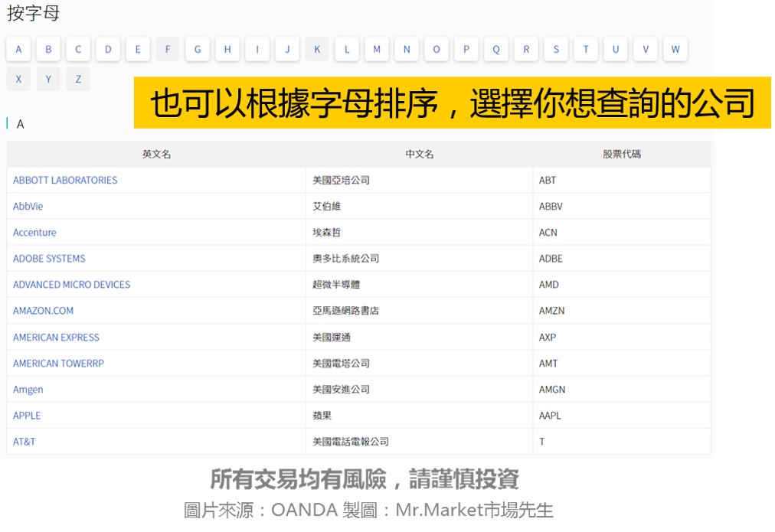The image size is (775, 532).
Task: Click the 中文名 column header
Action: (420, 154)
